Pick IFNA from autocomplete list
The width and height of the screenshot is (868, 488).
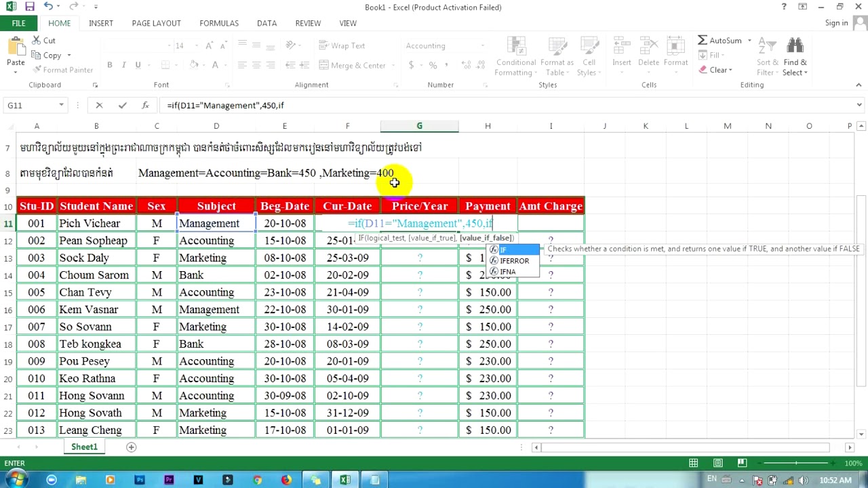coord(513,272)
